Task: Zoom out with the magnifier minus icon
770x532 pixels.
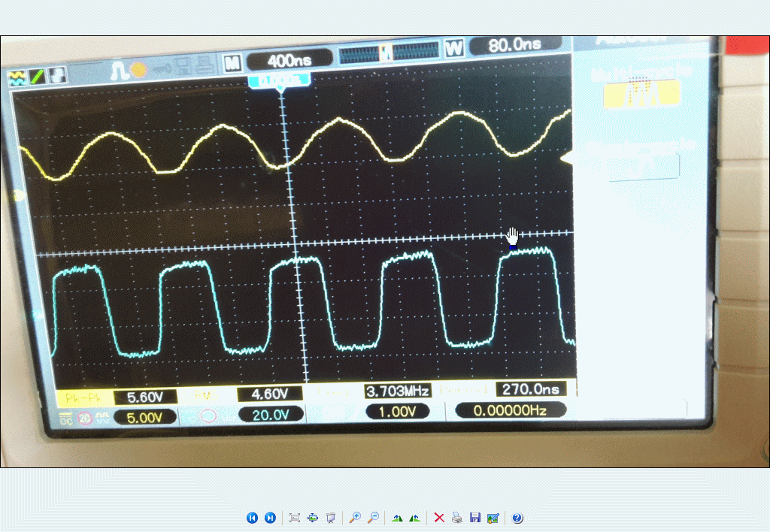Action: coord(373,518)
